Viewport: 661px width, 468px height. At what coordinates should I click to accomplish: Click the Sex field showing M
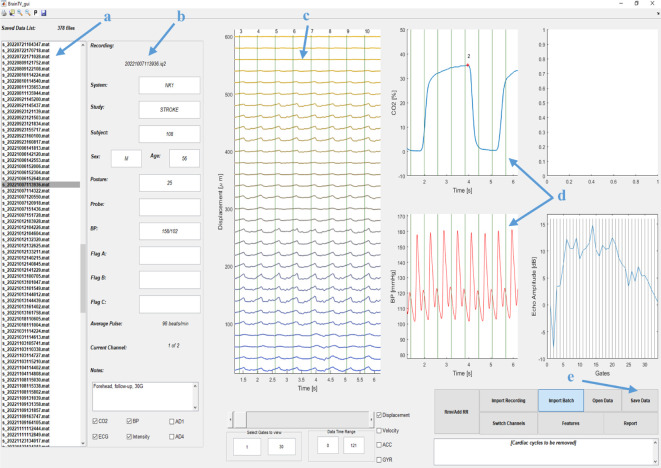126,159
